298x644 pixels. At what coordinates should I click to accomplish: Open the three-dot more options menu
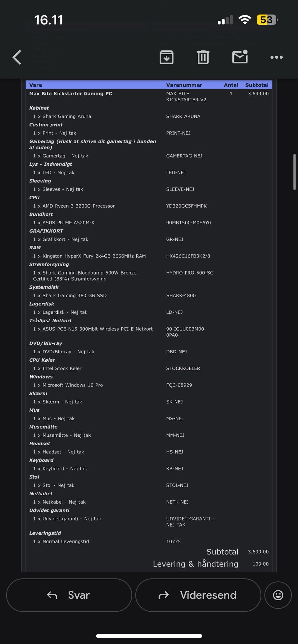276,57
